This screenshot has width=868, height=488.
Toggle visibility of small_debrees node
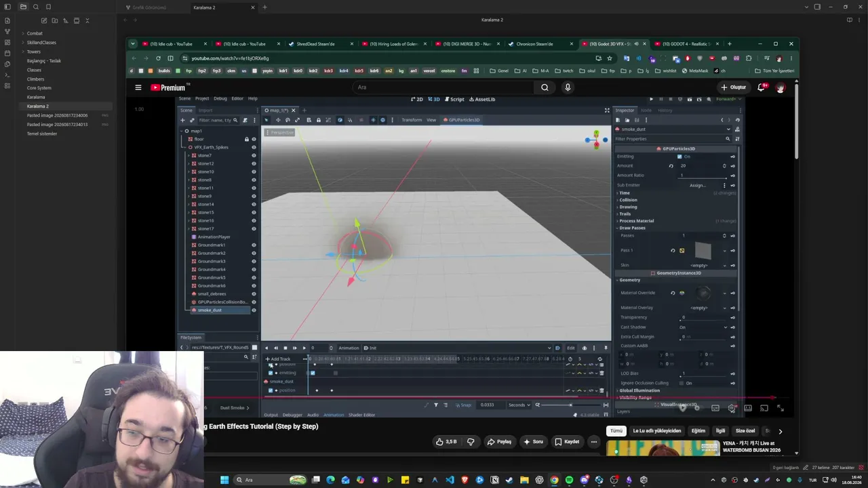pos(254,293)
